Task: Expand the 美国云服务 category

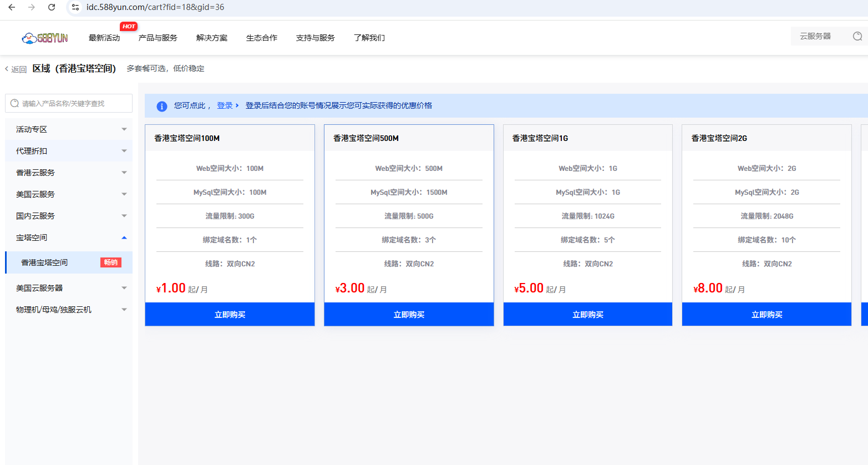Action: 124,194
